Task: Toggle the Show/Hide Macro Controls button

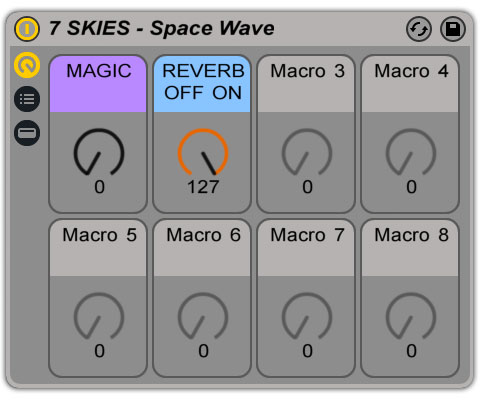Action: 27,65
